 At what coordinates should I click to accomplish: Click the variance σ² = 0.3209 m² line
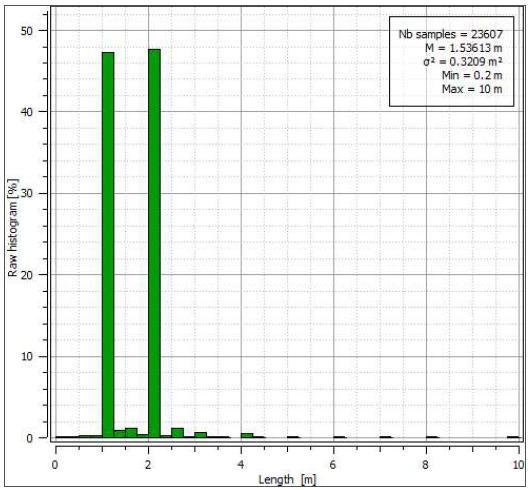coord(463,62)
